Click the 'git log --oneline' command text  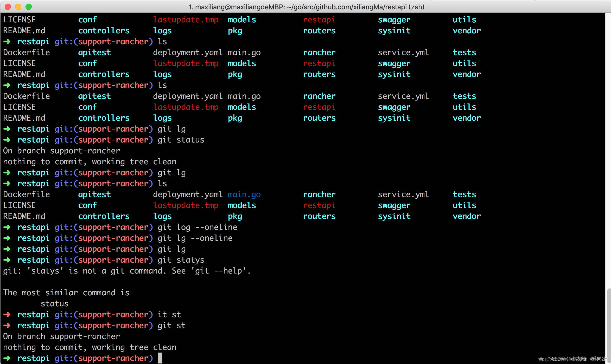pos(197,227)
